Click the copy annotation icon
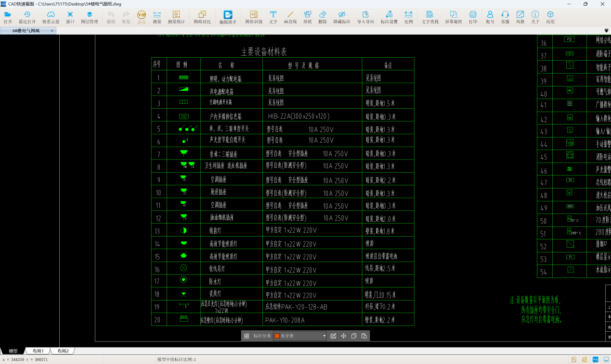The width and height of the screenshot is (611, 364). pos(354,336)
